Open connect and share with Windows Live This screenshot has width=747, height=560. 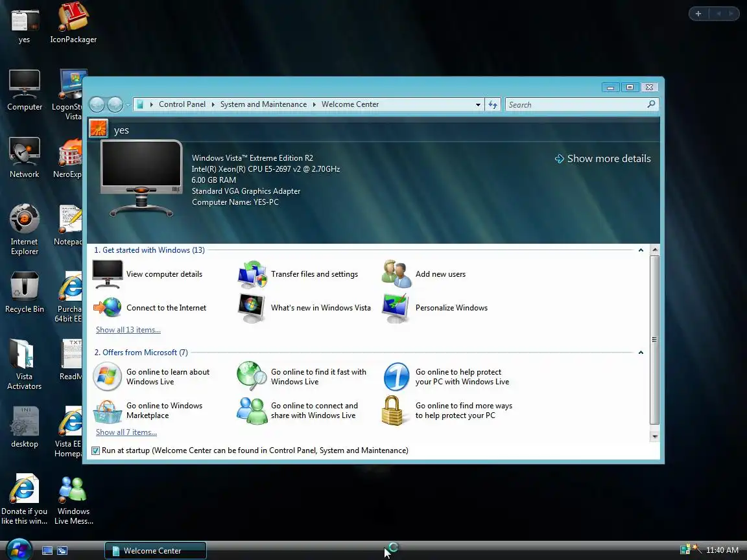pos(298,410)
